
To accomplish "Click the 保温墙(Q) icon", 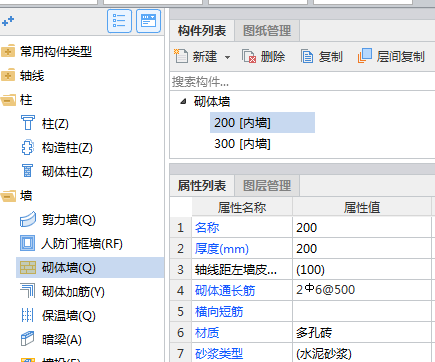I will [x=28, y=315].
